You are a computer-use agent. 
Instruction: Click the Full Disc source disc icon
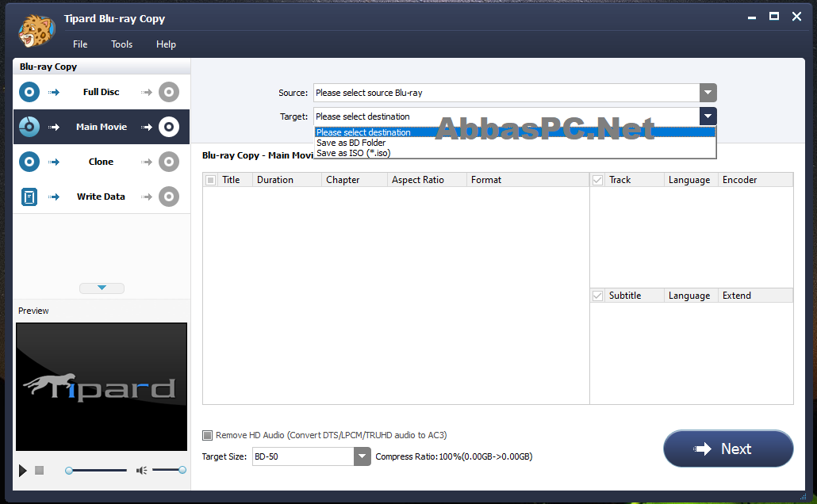point(29,92)
